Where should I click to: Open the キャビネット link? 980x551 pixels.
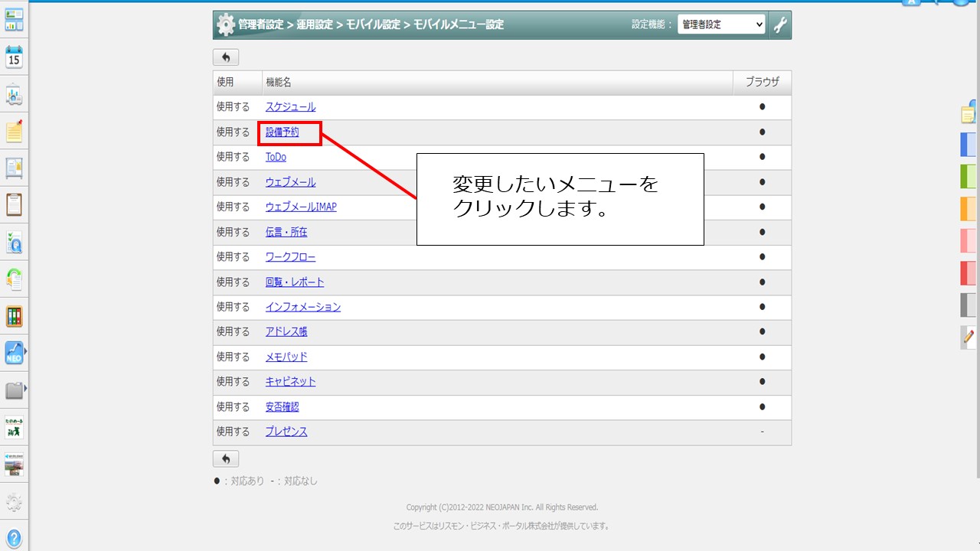coord(290,382)
